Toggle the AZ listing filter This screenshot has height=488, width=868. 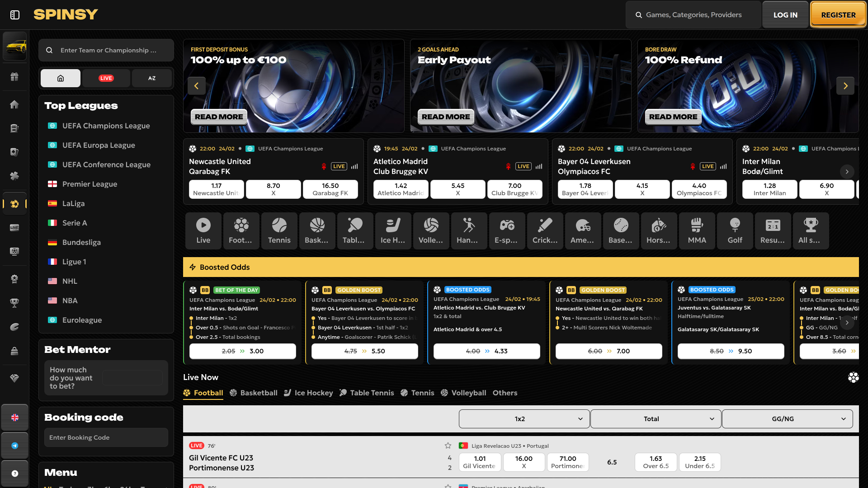152,78
